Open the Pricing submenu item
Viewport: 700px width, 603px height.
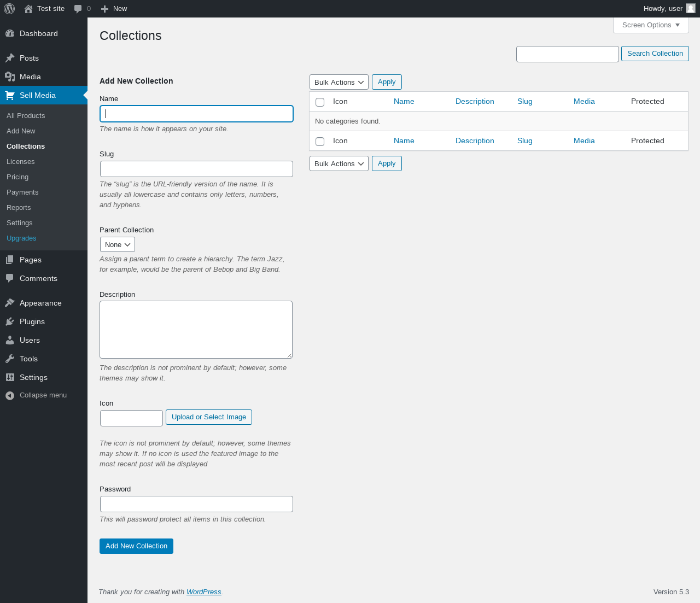point(17,177)
